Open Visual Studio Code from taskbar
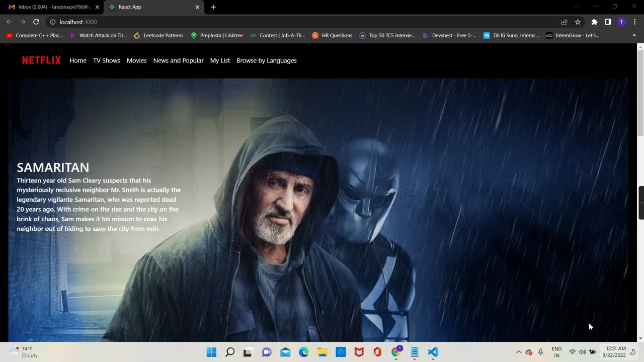This screenshot has height=362, width=644. 433,352
